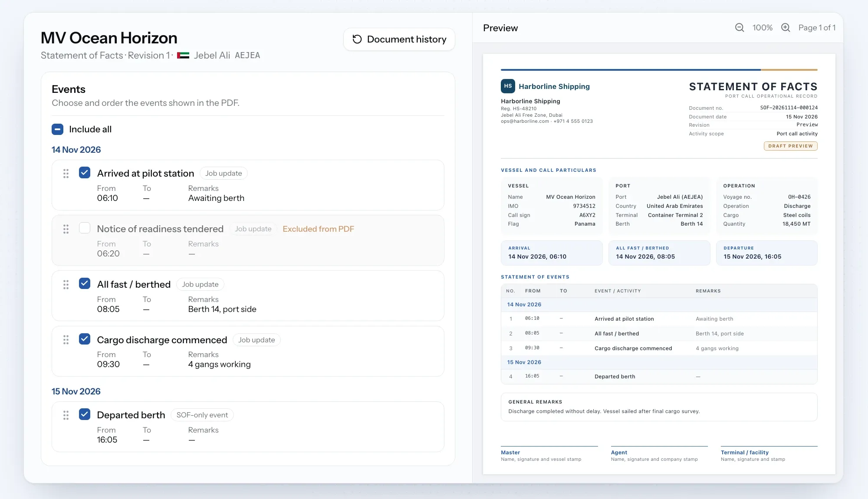This screenshot has width=868, height=499.
Task: Uncheck Arrived at pilot station event
Action: pyautogui.click(x=85, y=173)
